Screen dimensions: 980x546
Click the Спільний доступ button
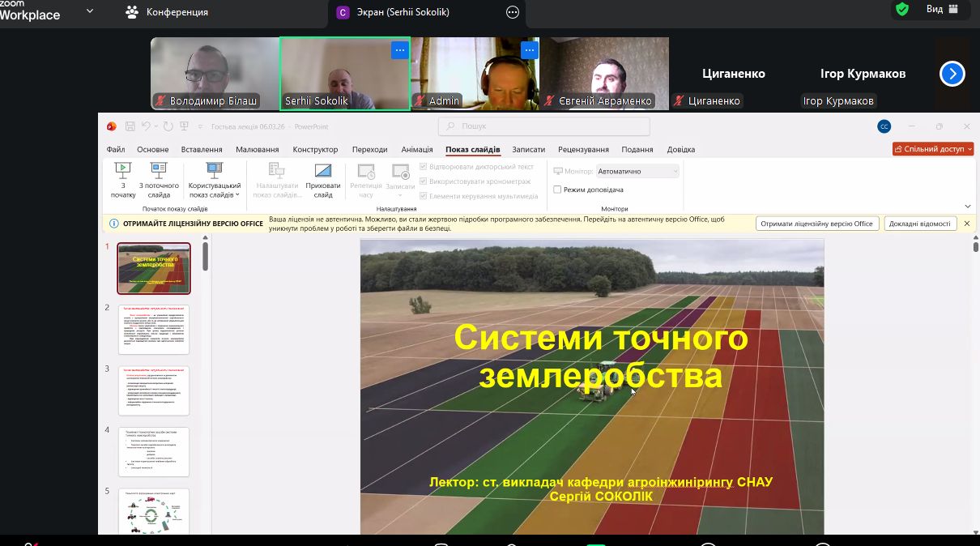pyautogui.click(x=933, y=149)
